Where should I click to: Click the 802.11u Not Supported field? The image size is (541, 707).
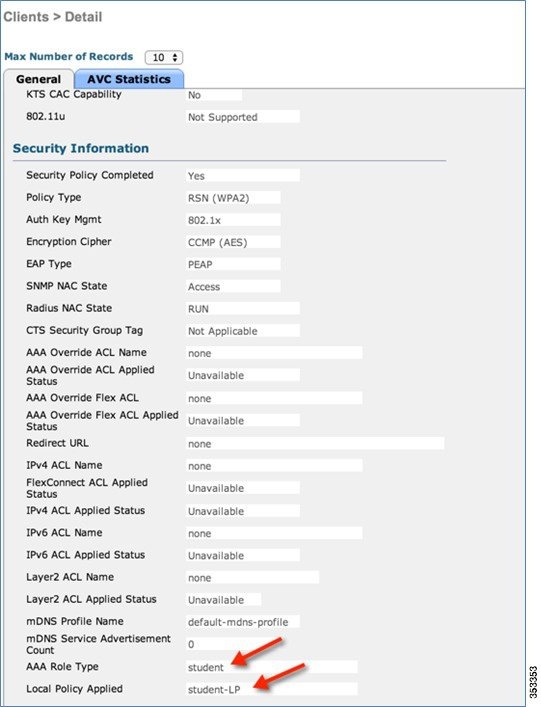click(x=243, y=116)
